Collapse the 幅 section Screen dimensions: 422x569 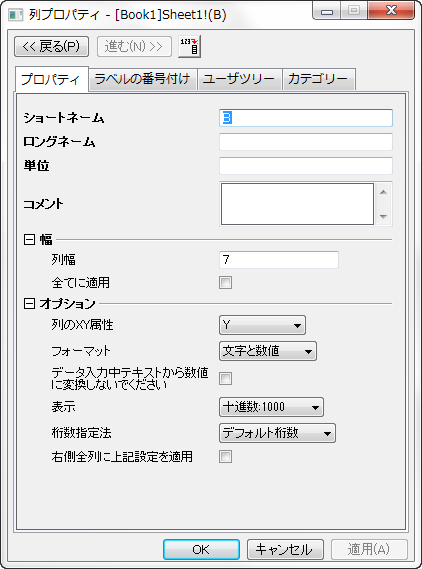pyautogui.click(x=29, y=240)
